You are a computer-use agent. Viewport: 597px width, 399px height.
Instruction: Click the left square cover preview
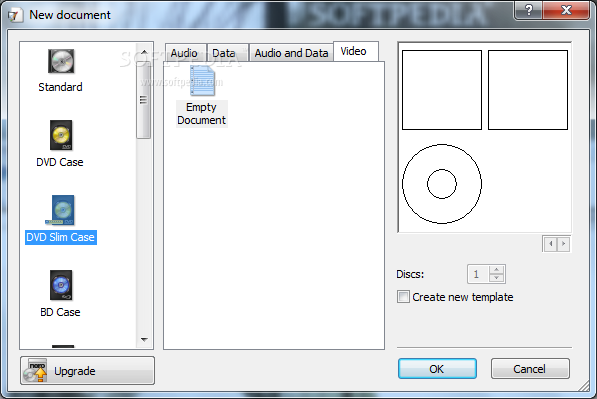[x=442, y=90]
